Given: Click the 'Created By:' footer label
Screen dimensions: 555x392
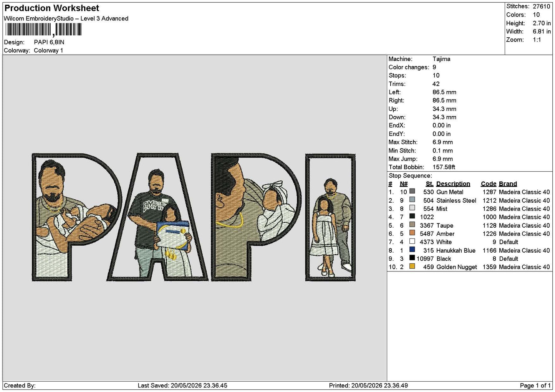Looking at the screenshot, I should click(x=20, y=385).
